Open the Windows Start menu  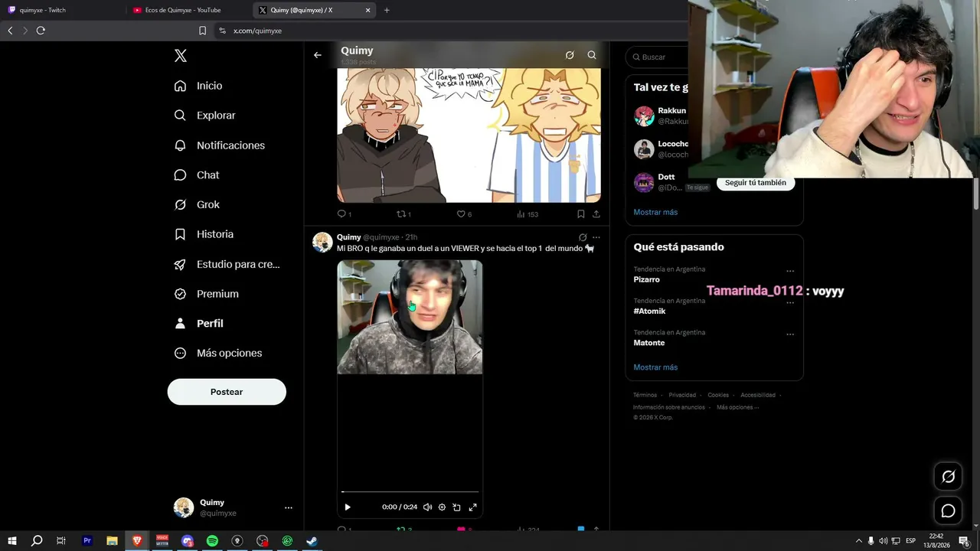(x=11, y=541)
